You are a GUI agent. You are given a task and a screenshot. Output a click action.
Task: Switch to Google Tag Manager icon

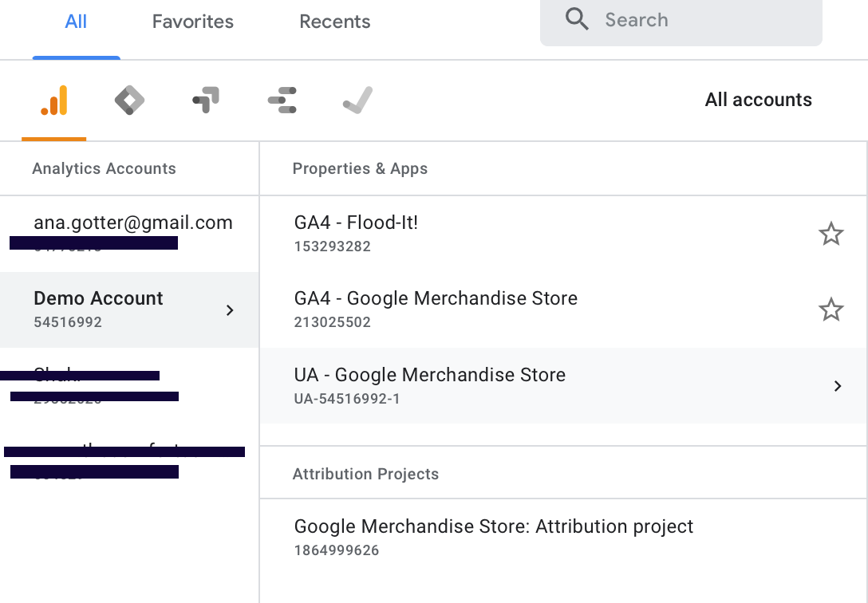[x=129, y=100]
